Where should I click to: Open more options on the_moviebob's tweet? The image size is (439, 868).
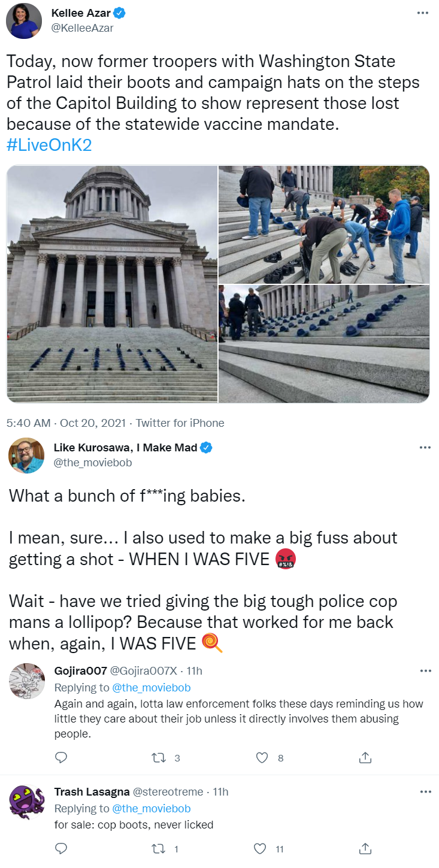pyautogui.click(x=424, y=447)
